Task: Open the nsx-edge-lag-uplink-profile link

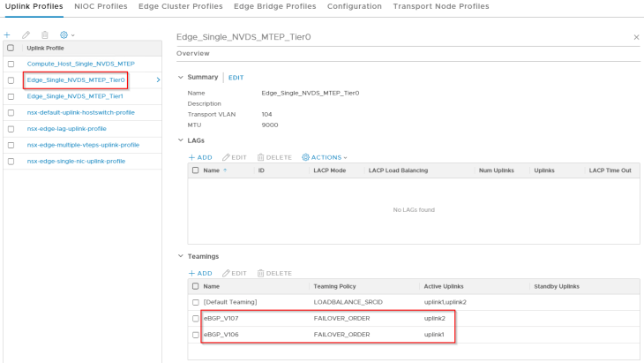Action: (66, 128)
